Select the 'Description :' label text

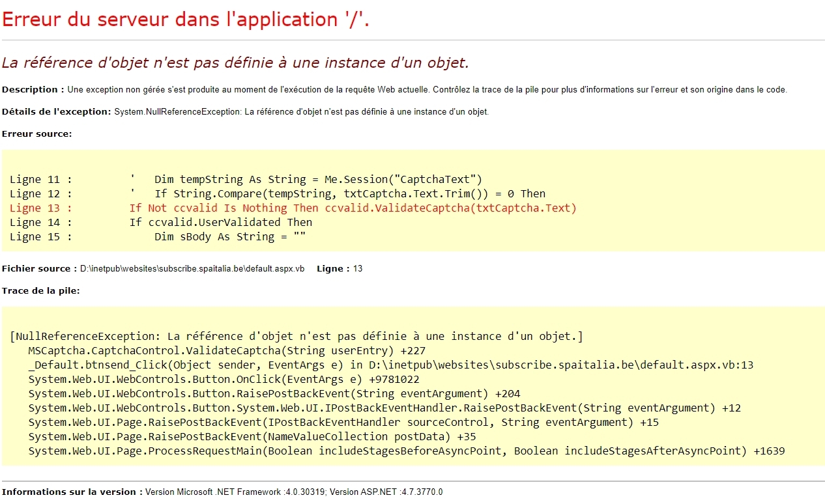click(33, 90)
